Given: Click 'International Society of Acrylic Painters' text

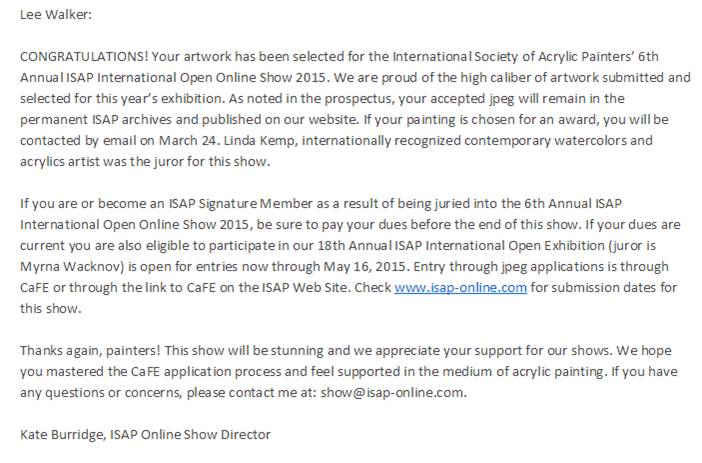Looking at the screenshot, I should [x=514, y=56].
